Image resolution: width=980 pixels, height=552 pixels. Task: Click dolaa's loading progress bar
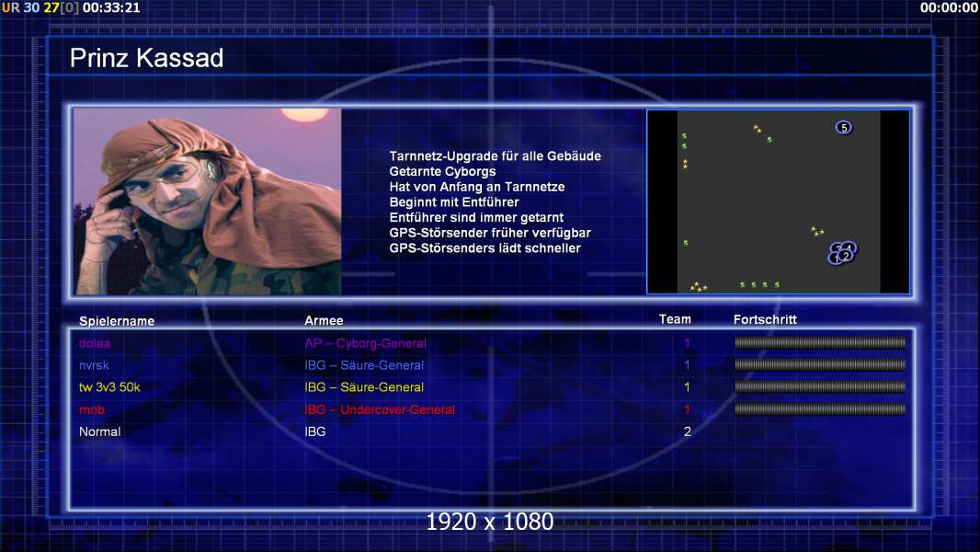click(x=820, y=342)
